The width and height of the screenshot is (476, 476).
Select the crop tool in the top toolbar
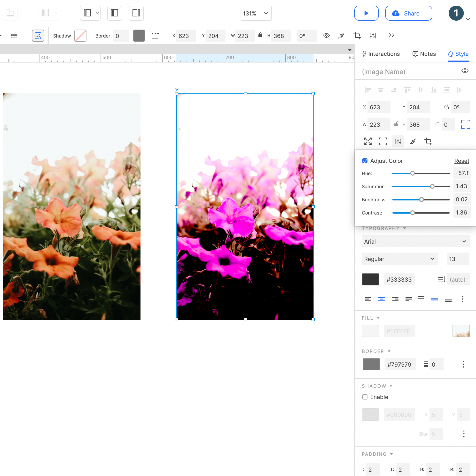[357, 36]
